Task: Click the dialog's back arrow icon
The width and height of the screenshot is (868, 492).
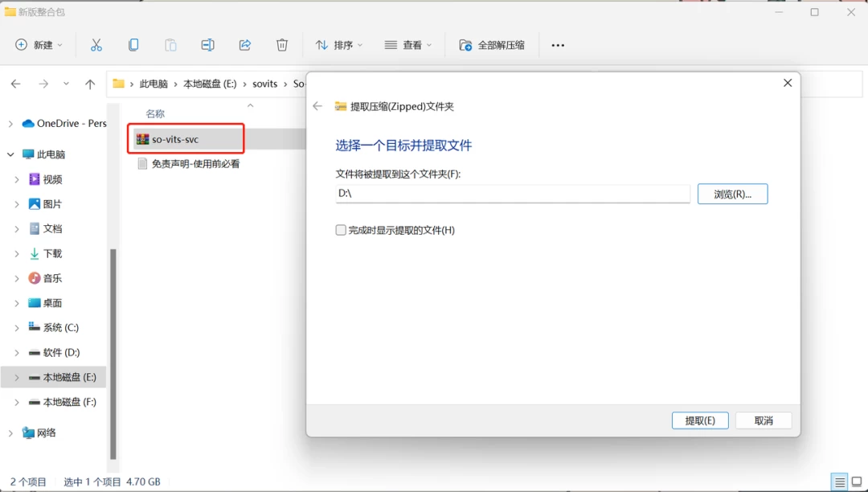Action: (317, 105)
